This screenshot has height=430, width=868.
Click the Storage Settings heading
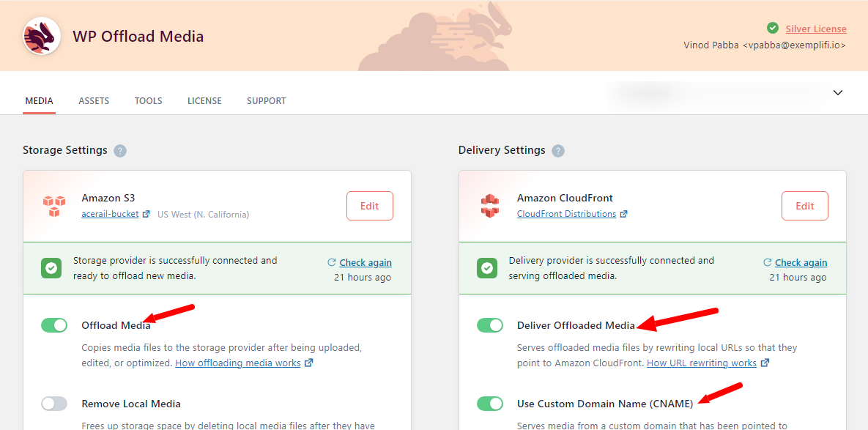[65, 150]
